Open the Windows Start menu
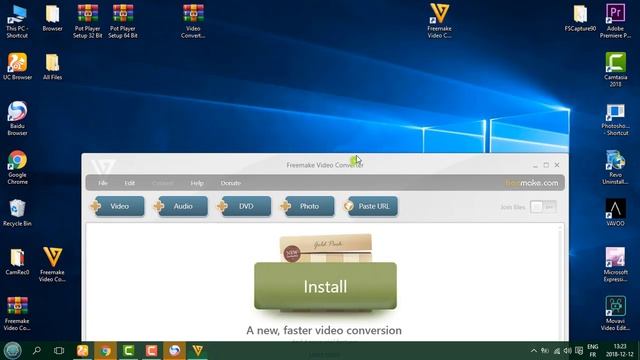This screenshot has height=360, width=640. click(12, 350)
